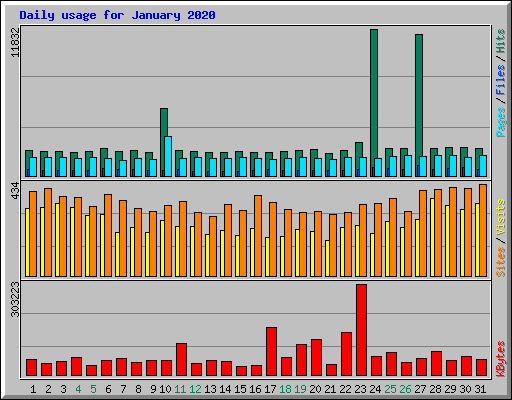Click green weekend day label 5

(93, 389)
